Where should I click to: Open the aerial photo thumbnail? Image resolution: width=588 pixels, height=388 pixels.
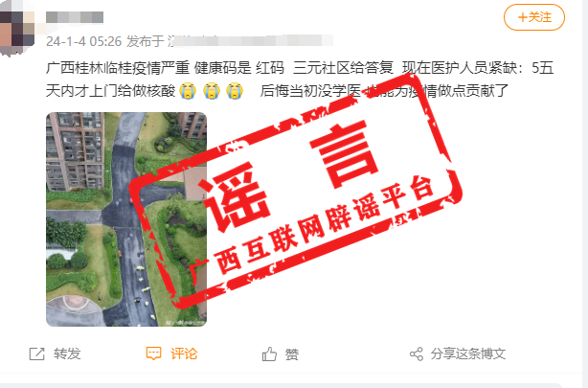click(126, 219)
